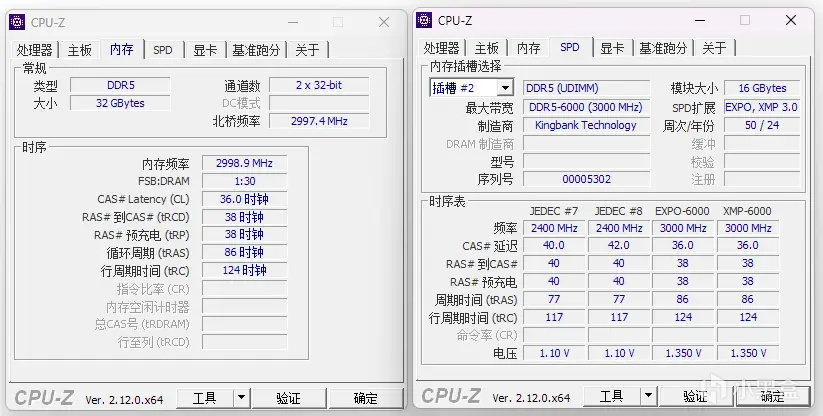Click the XMP-6000 column header
Viewport: 823px width, 416px height.
pyautogui.click(x=747, y=211)
